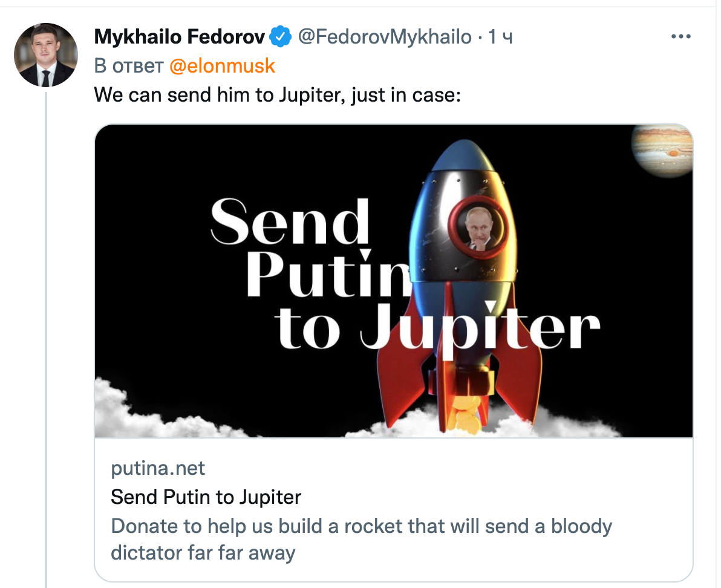Image resolution: width=721 pixels, height=588 pixels.
Task: Click the card description about donating for a rocket
Action: [x=362, y=539]
